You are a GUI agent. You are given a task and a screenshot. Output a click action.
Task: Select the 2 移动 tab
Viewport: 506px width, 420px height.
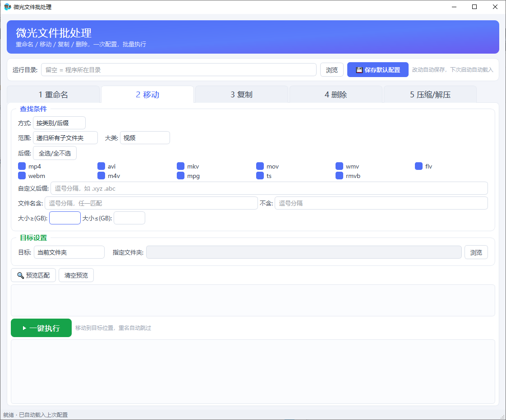pyautogui.click(x=147, y=95)
